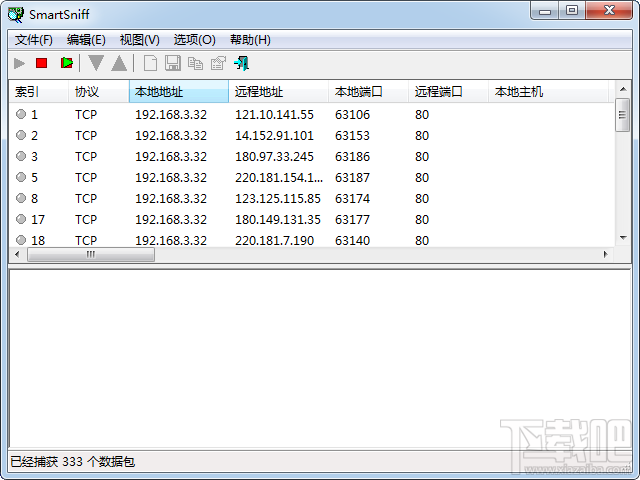Sort by the 协议 column header

[98, 91]
